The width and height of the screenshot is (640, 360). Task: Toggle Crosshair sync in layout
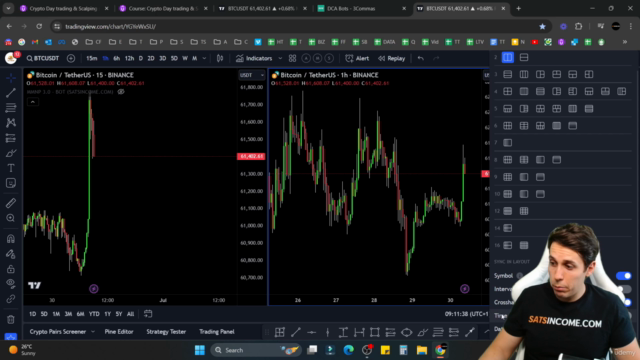[627, 302]
